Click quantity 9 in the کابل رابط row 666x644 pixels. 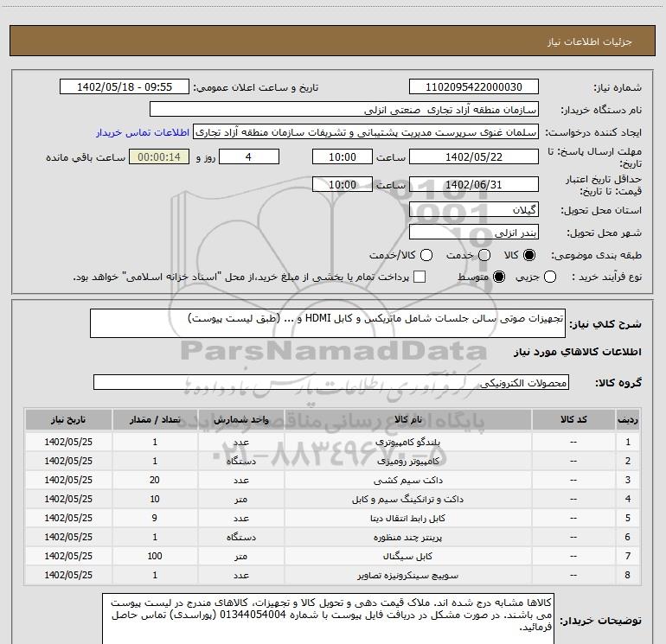[155, 518]
